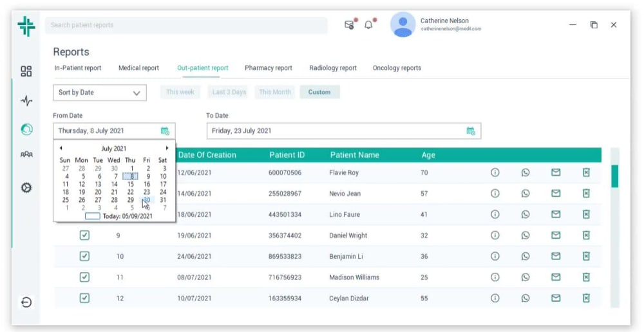
Task: Open the From Date calendar icon
Action: click(165, 131)
